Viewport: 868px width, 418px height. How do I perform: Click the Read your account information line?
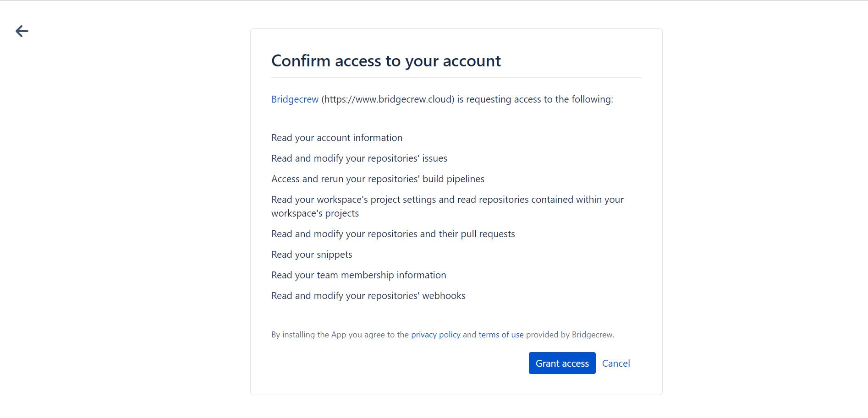tap(336, 138)
